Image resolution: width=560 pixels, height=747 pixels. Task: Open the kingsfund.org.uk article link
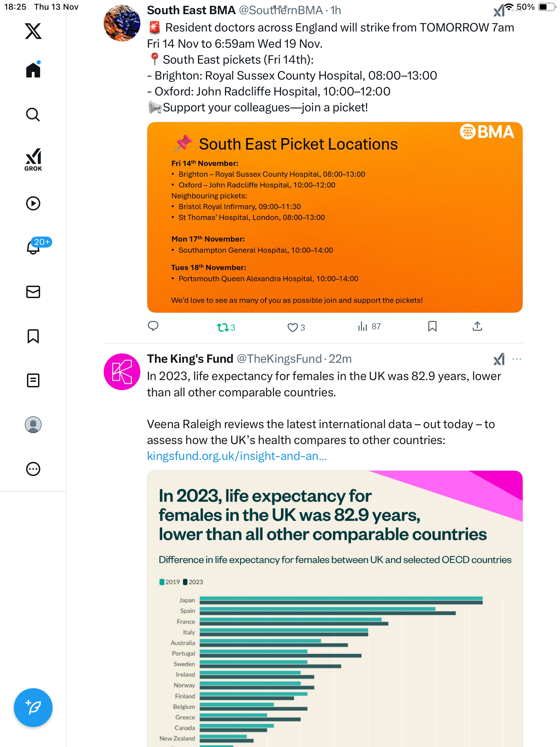tap(237, 456)
